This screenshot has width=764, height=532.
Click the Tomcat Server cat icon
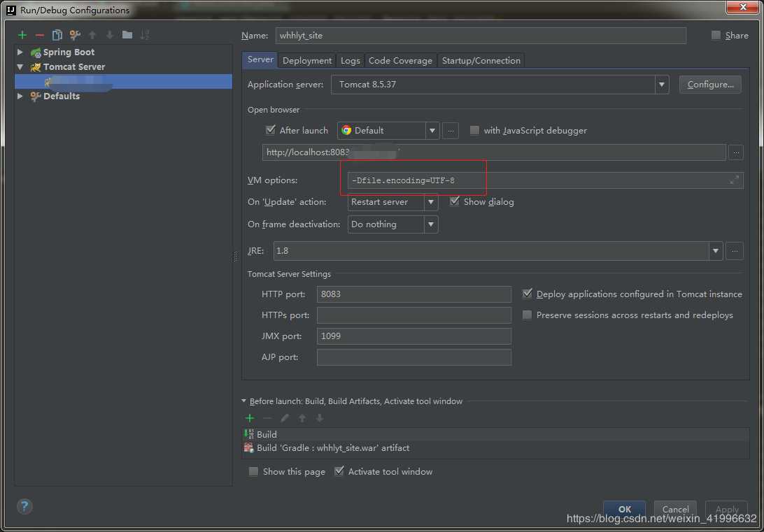[x=36, y=67]
